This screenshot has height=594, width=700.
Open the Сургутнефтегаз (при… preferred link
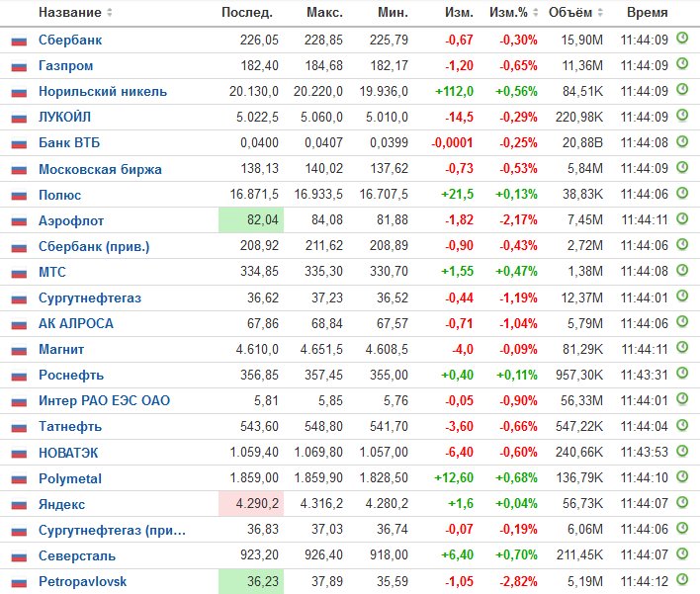(112, 530)
